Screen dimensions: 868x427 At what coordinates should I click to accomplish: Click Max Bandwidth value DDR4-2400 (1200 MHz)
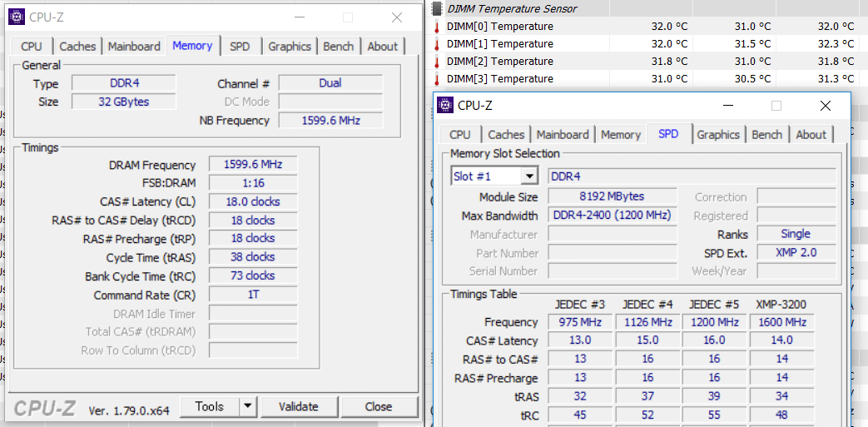click(613, 216)
